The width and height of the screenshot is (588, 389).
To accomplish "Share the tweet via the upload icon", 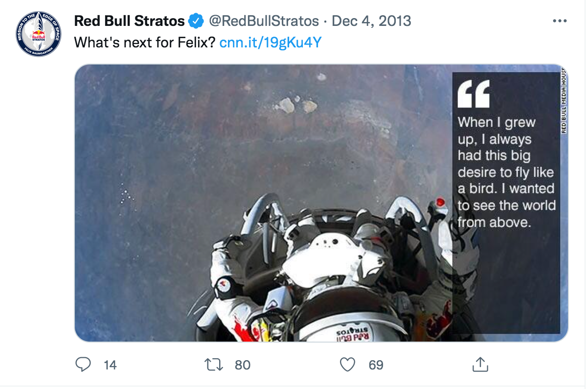I will click(x=480, y=365).
